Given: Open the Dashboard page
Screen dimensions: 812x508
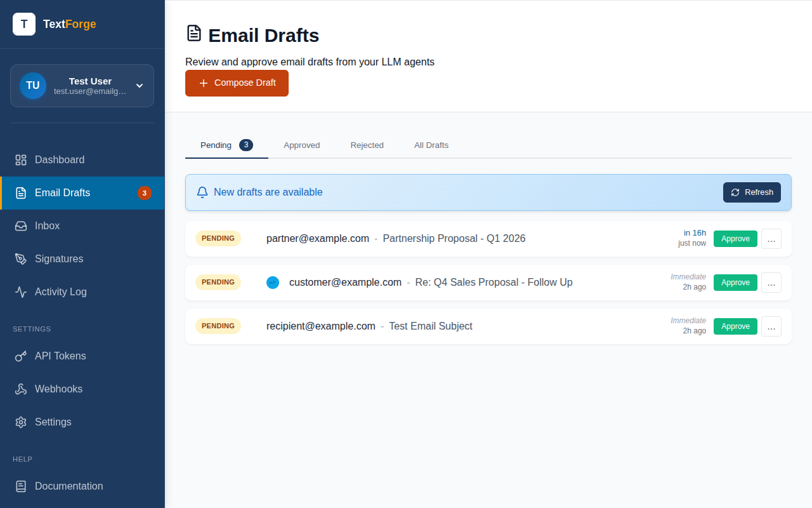Looking at the screenshot, I should coord(82,160).
